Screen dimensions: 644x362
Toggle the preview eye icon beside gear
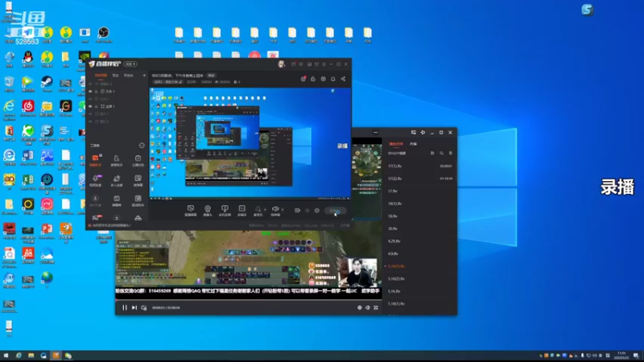tap(307, 211)
